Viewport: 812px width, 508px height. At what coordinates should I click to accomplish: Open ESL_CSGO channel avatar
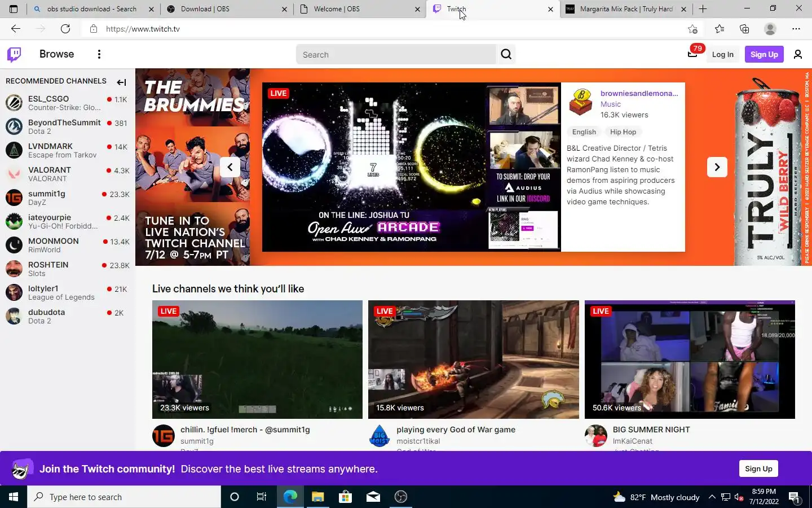(14, 103)
